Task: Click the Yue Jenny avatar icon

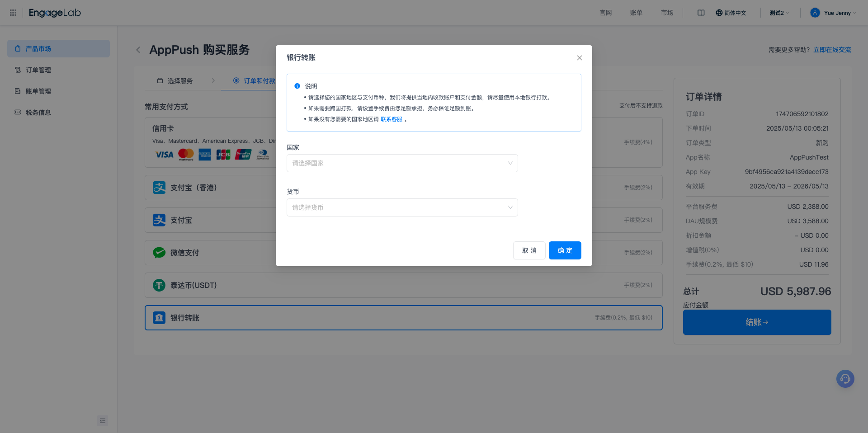Action: 815,13
